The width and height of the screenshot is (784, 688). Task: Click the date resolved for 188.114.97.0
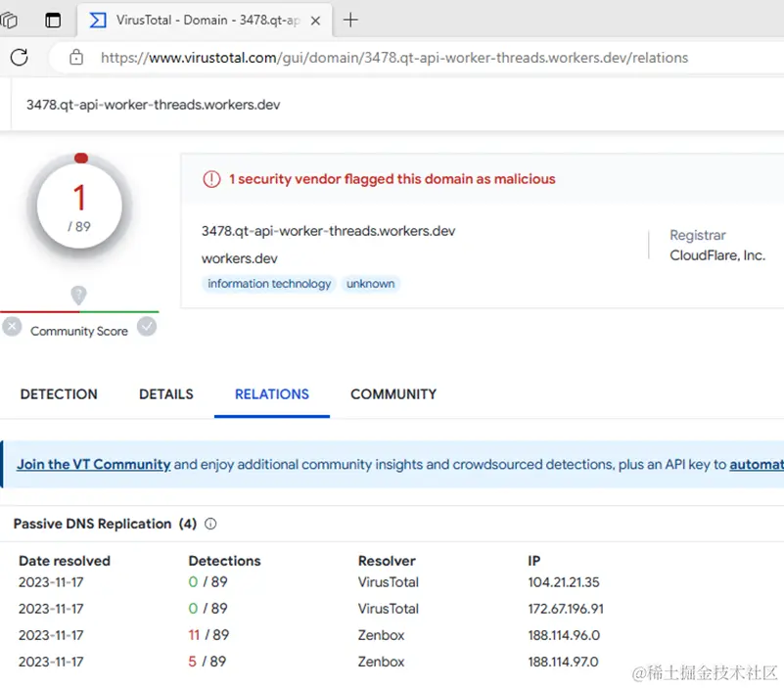(x=51, y=662)
